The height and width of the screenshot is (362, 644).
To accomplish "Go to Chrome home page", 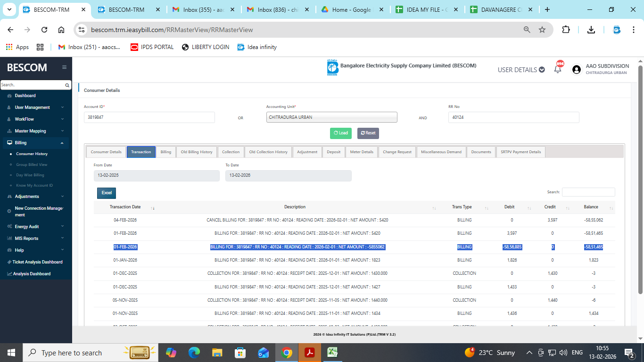I will tap(61, 30).
